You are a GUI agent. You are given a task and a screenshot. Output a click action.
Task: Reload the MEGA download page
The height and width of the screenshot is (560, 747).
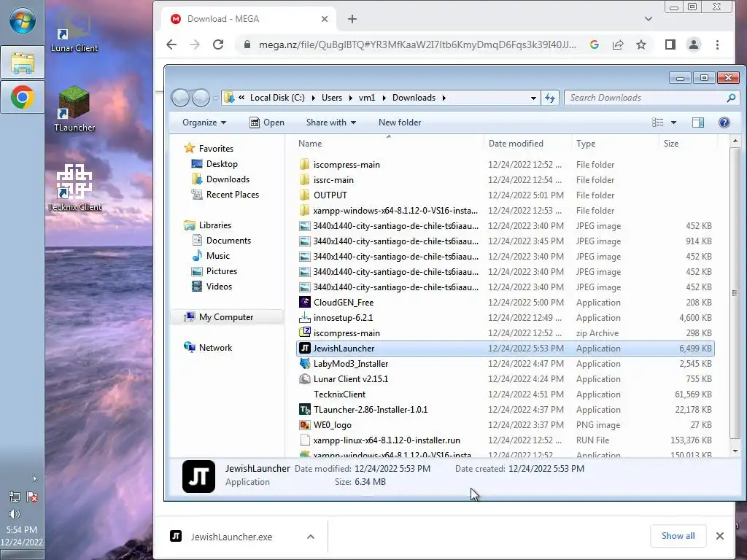tap(218, 44)
